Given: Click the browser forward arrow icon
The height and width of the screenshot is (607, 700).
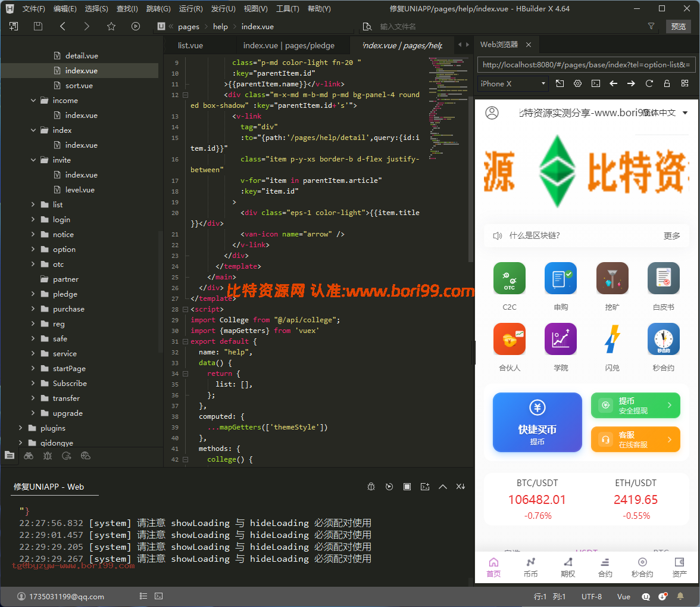Looking at the screenshot, I should (631, 83).
